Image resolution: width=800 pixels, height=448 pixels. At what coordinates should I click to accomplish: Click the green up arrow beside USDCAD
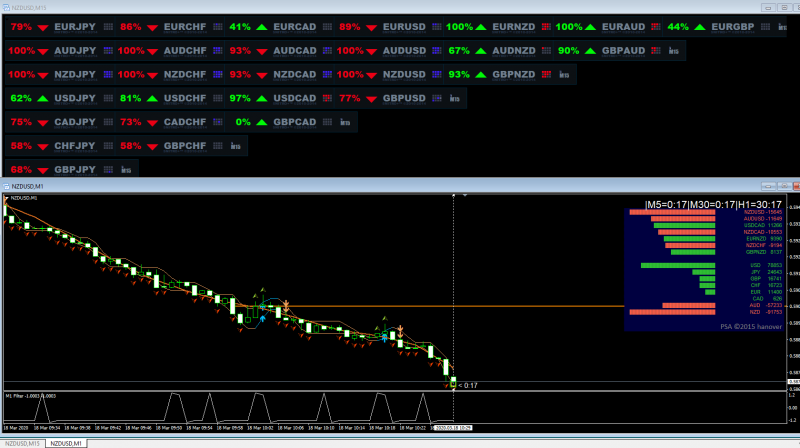pos(262,98)
